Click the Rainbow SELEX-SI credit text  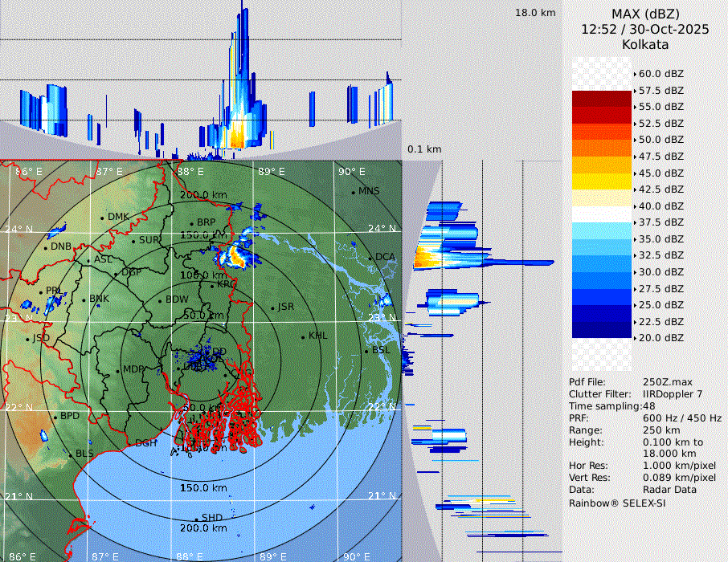617,503
